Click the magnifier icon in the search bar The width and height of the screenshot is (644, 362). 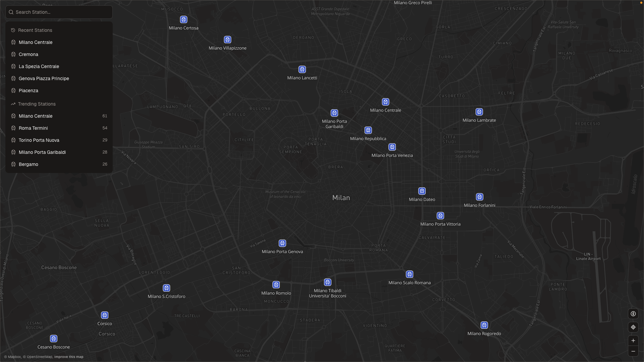point(11,12)
